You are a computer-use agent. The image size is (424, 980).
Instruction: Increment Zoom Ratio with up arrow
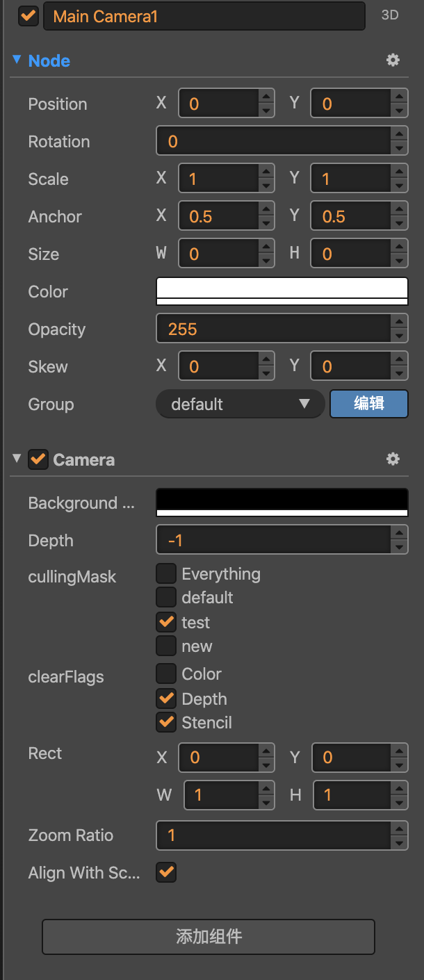coord(399,828)
